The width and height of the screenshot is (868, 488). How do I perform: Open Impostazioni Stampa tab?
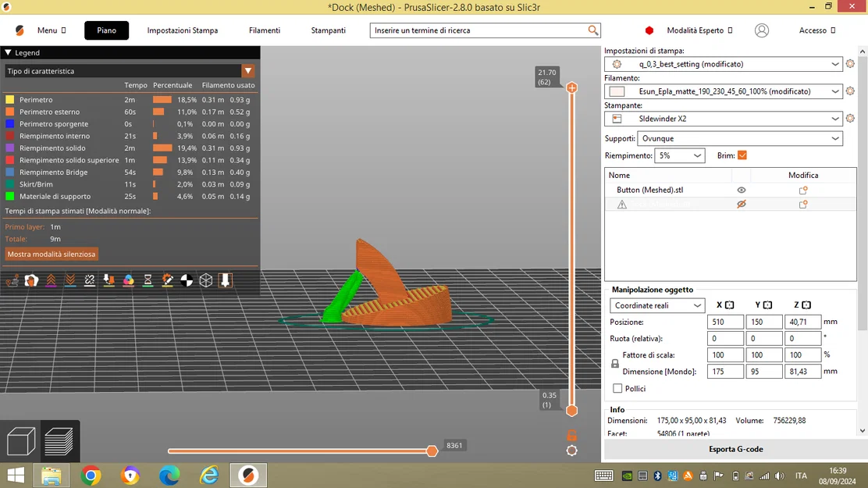click(182, 30)
